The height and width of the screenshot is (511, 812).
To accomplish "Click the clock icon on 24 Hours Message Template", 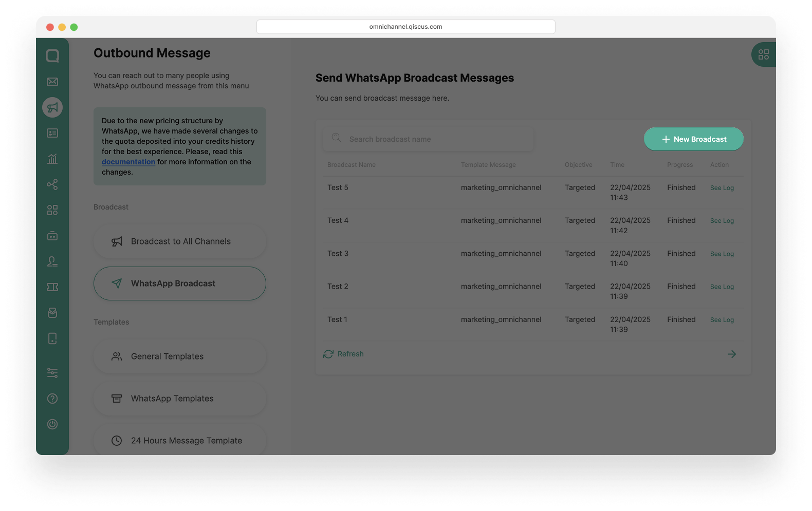I will (x=117, y=441).
